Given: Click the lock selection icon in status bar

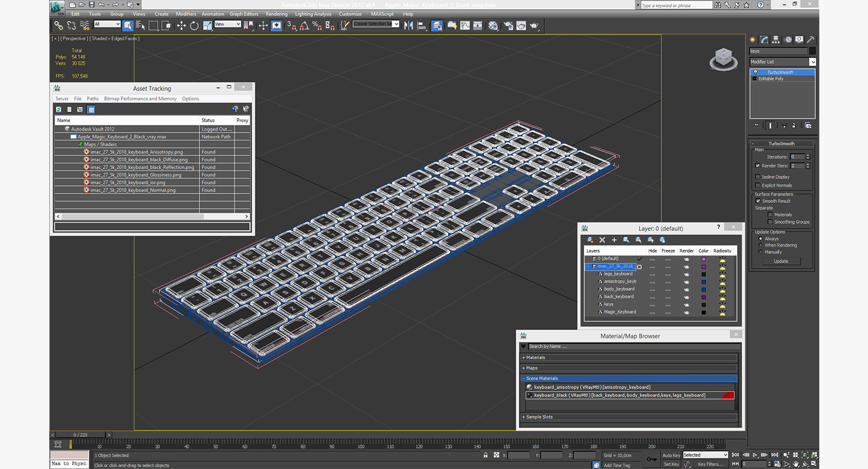Looking at the screenshot, I should 486,455.
